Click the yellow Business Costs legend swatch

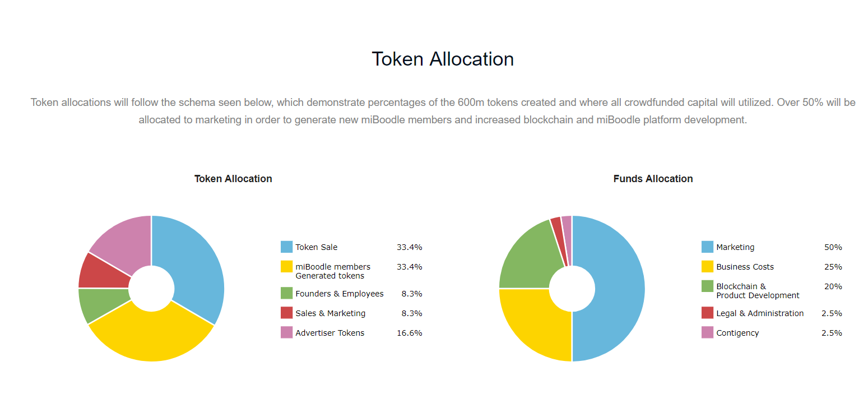pyautogui.click(x=707, y=267)
